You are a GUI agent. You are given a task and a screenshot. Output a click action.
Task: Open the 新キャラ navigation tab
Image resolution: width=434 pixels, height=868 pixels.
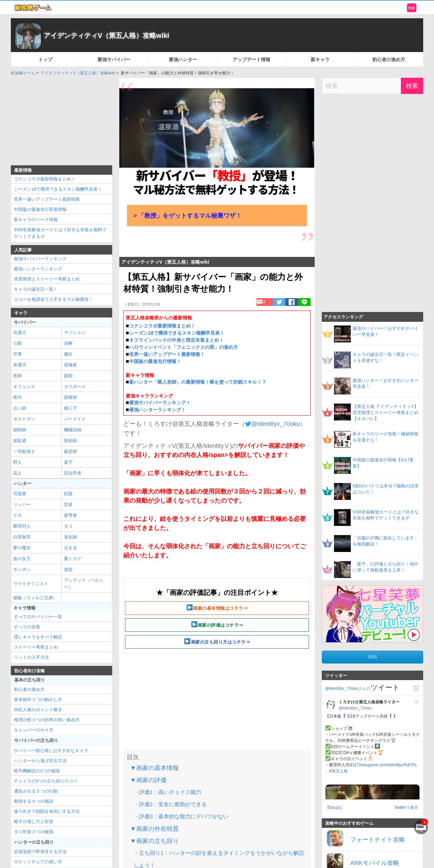(320, 59)
